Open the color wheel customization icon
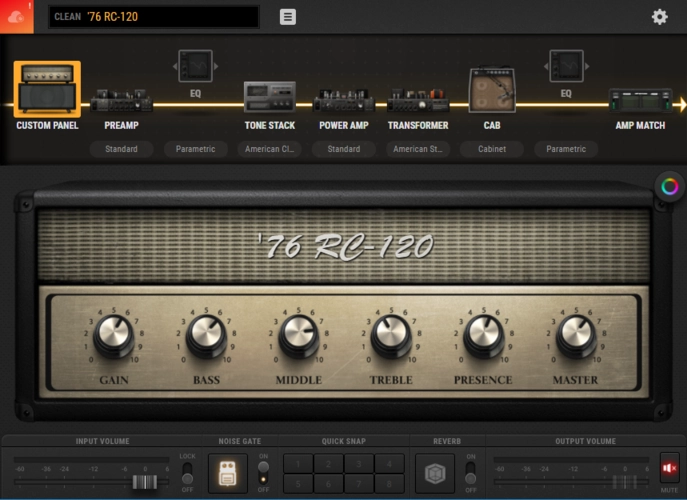 [669, 187]
